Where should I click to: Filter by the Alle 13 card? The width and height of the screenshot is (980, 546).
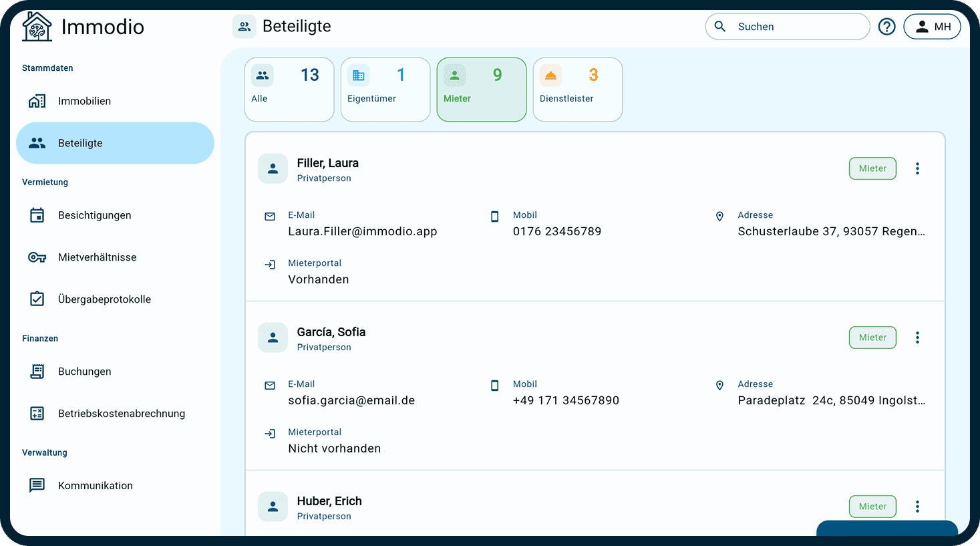coord(289,90)
